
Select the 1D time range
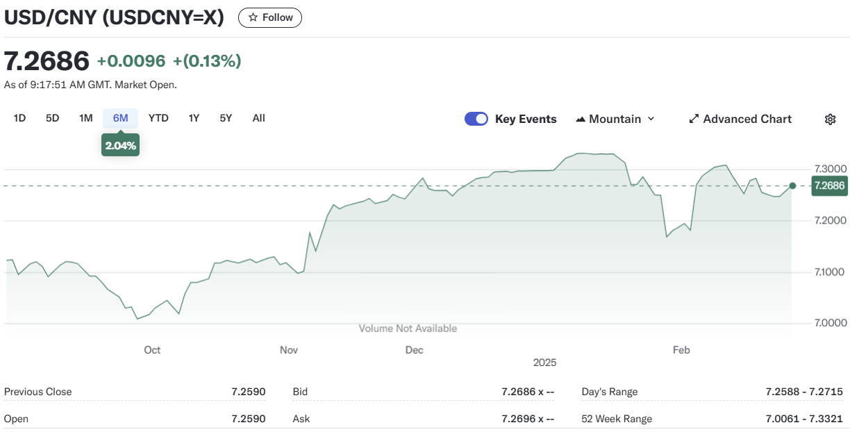(x=19, y=118)
